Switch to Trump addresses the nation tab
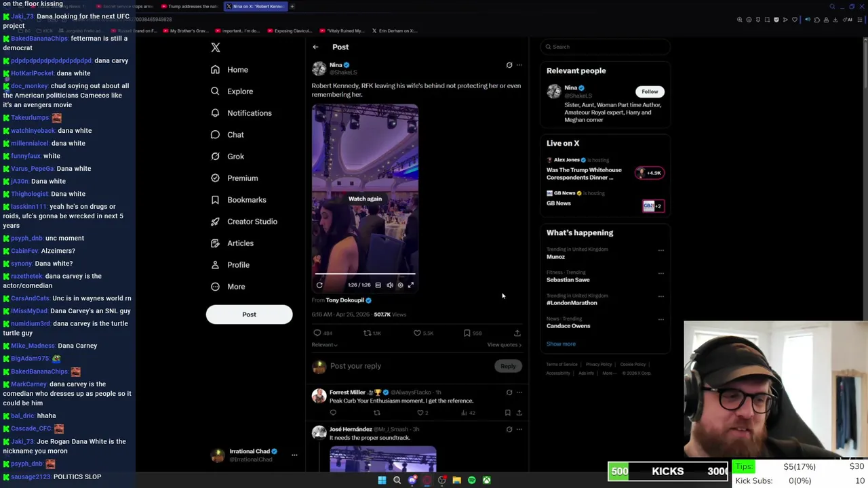Viewport: 868px width, 488px height. pos(190,6)
